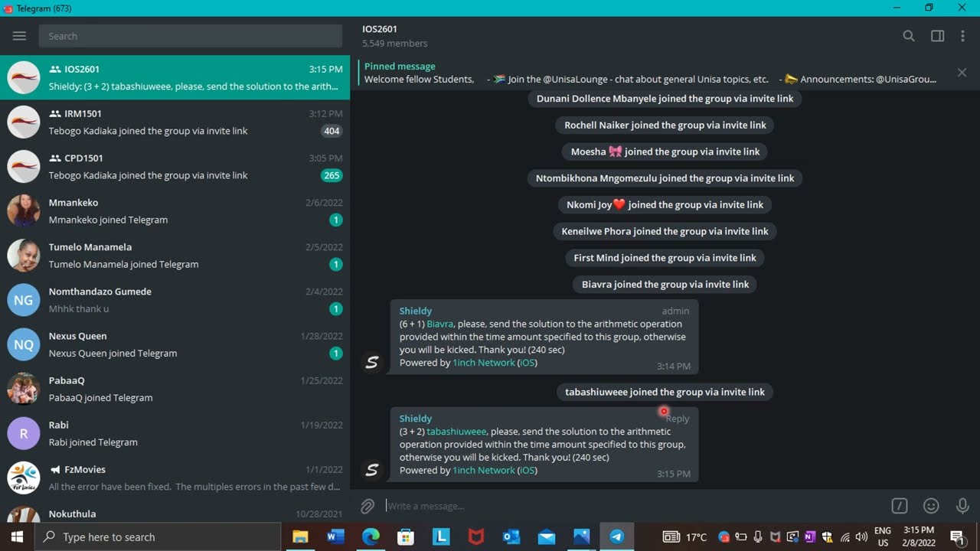Click the FzMovies channel avatar
Image resolution: width=980 pixels, height=551 pixels.
click(24, 478)
